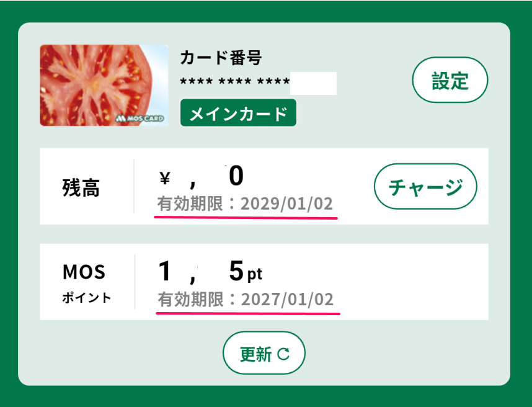Viewport: 532px width, 407px height.
Task: Open the 設定 settings button
Action: pyautogui.click(x=450, y=79)
